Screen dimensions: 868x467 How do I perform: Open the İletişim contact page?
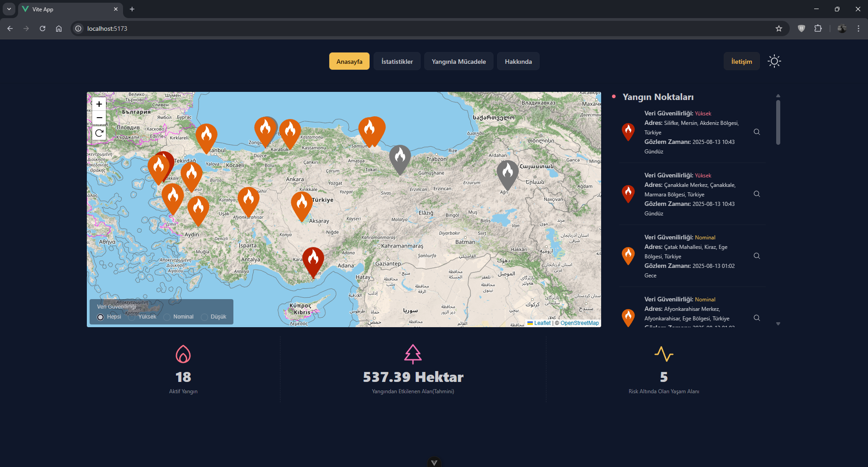tap(742, 62)
